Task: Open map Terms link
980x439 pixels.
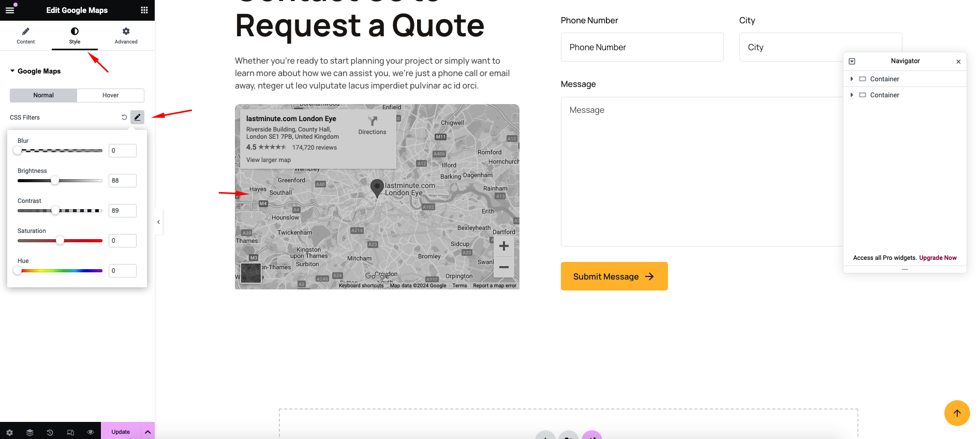Action: click(x=459, y=286)
